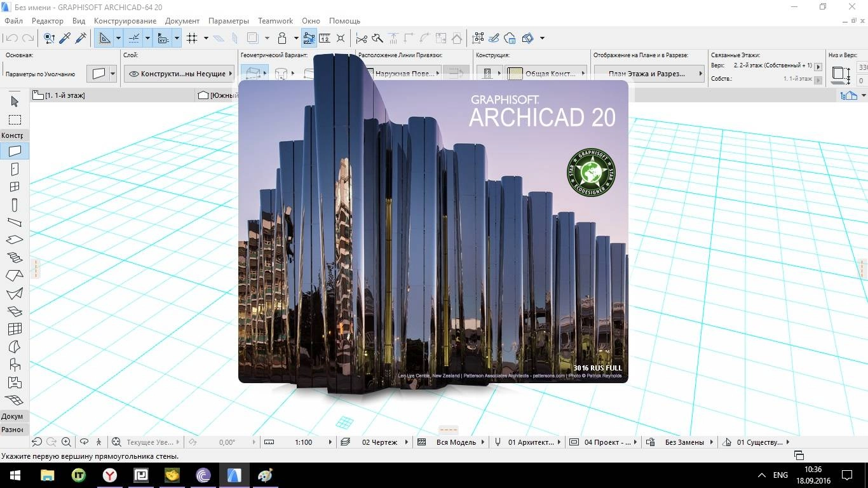
Task: Click the Measure ruler icon
Action: point(325,38)
